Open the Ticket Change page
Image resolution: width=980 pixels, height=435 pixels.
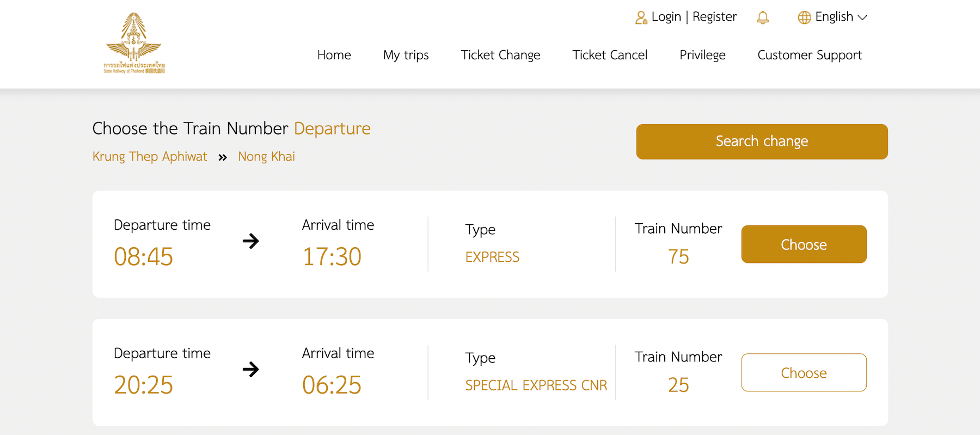500,55
